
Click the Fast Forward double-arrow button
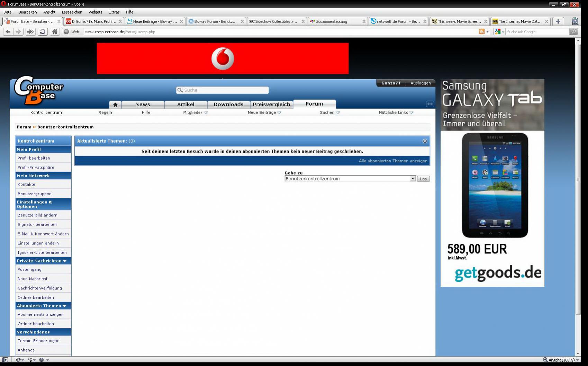coord(30,32)
